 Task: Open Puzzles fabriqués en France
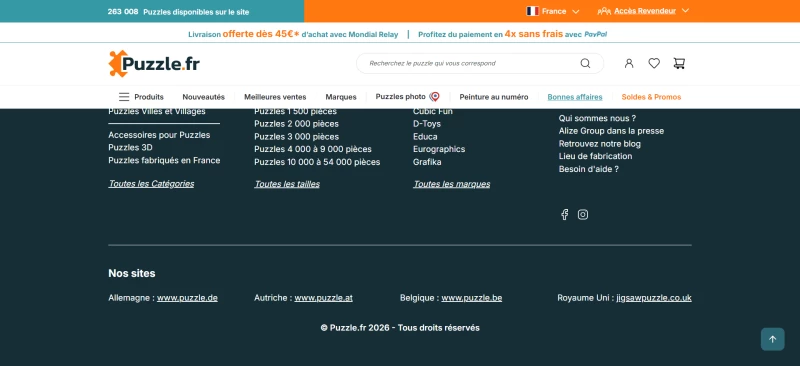pos(164,160)
